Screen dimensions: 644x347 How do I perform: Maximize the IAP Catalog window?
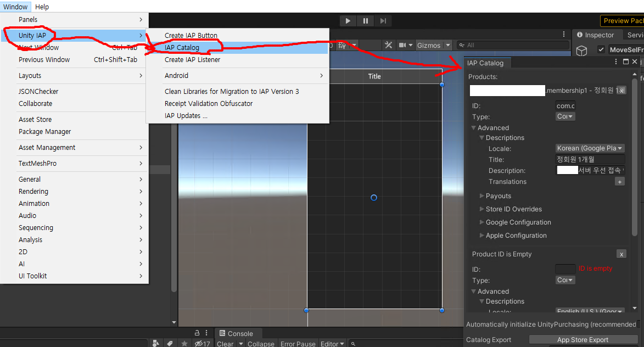(x=625, y=61)
